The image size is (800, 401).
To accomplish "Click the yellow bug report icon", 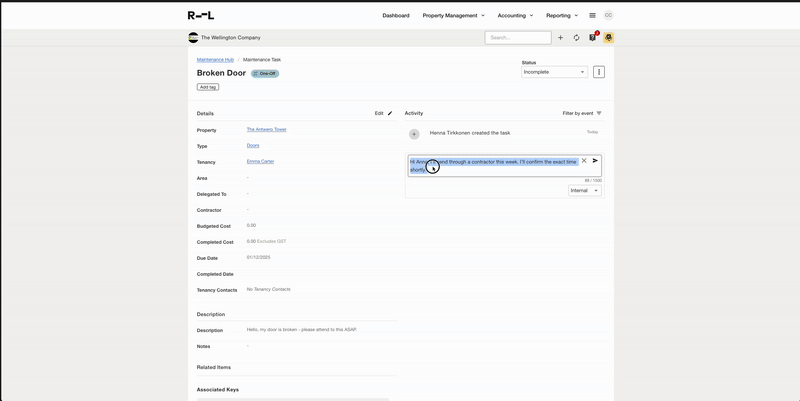I will tap(608, 38).
